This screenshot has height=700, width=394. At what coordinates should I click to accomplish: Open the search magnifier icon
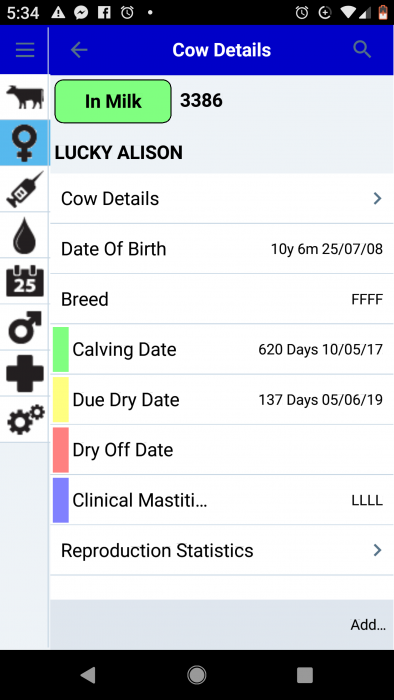[362, 50]
